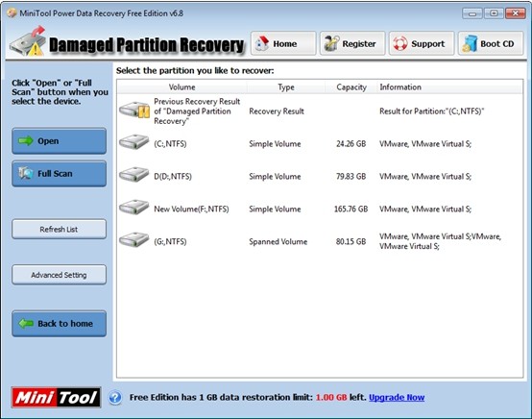Image resolution: width=532 pixels, height=419 pixels.
Task: Select the Previous Recovery Result drive icon
Action: (x=134, y=110)
